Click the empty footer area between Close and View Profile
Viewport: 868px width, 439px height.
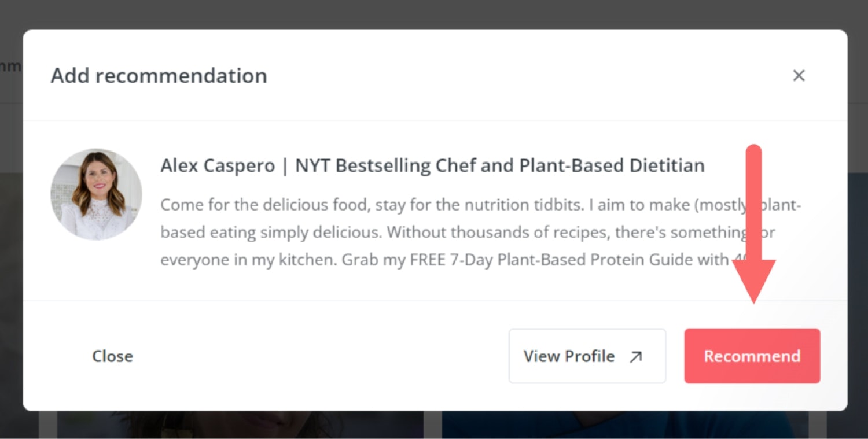click(x=318, y=356)
